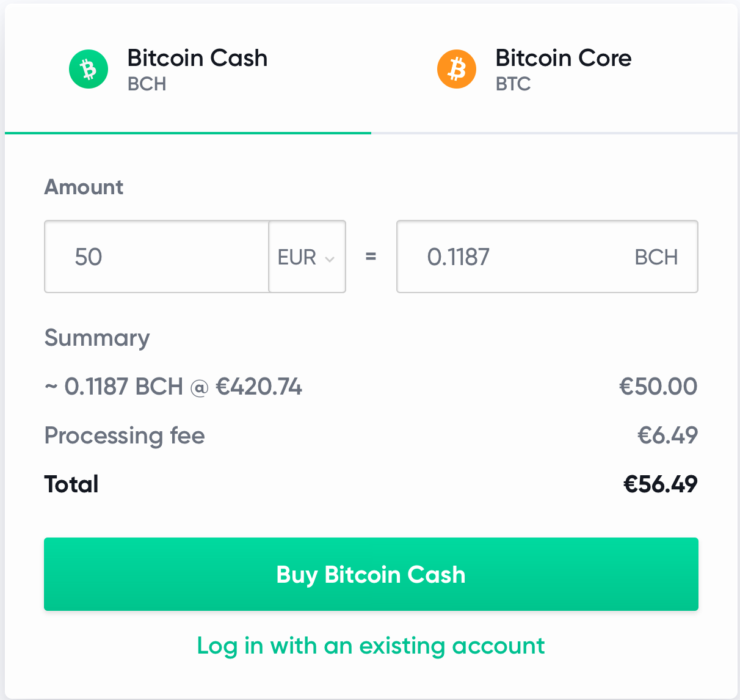Screen dimensions: 740x700
Task: Select the Processing fee label
Action: (125, 436)
